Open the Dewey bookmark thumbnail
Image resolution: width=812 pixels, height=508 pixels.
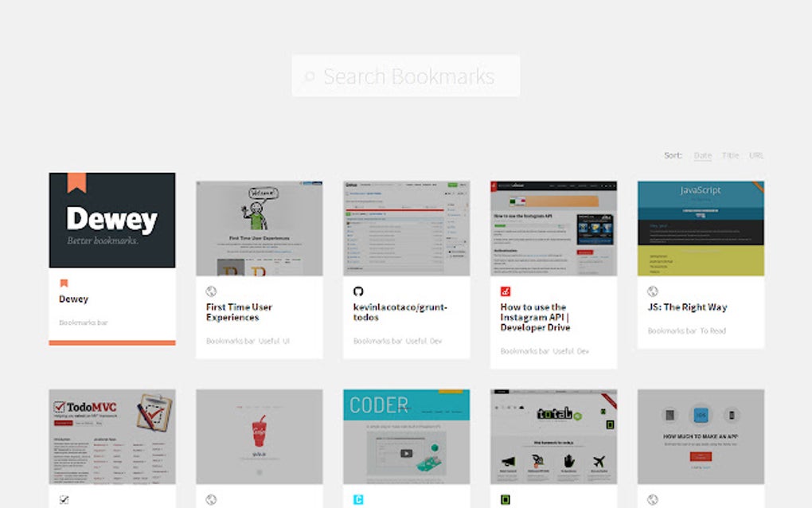pyautogui.click(x=112, y=220)
